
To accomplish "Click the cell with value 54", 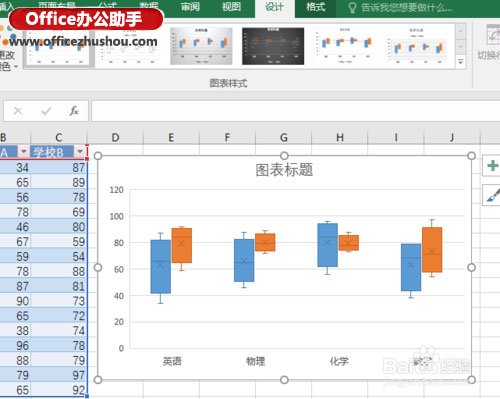I will 59,256.
